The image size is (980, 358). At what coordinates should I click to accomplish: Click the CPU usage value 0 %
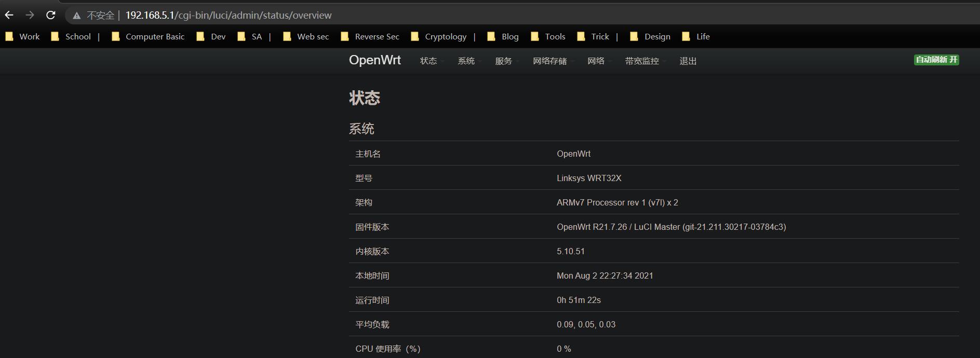click(564, 349)
